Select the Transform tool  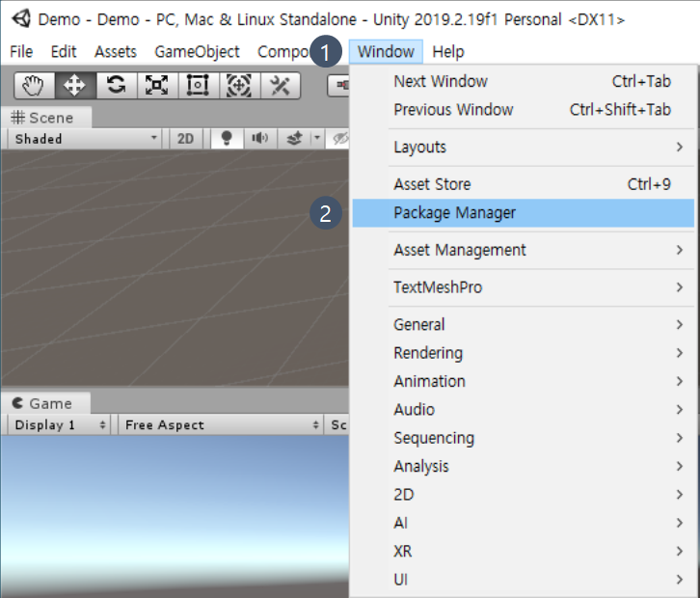239,85
